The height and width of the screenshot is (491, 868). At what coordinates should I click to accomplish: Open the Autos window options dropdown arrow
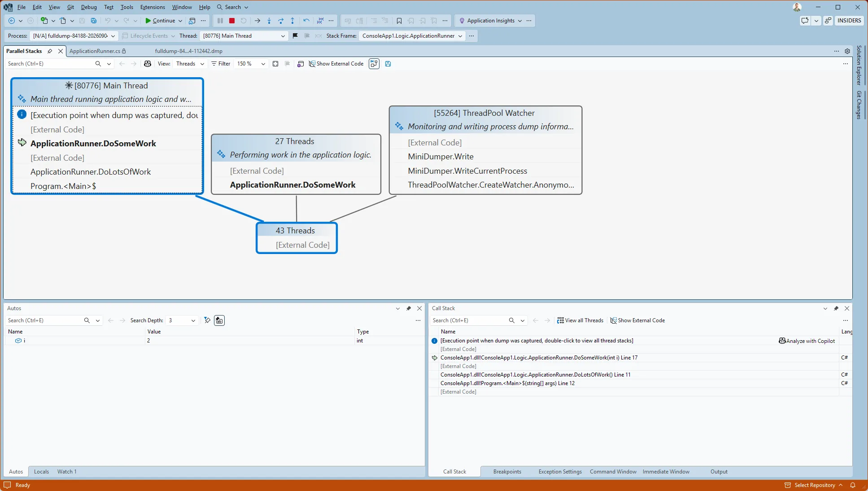pos(398,308)
